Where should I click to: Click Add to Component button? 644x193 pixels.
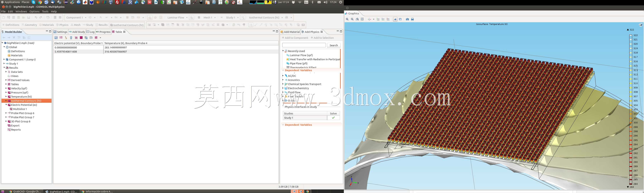(295, 38)
